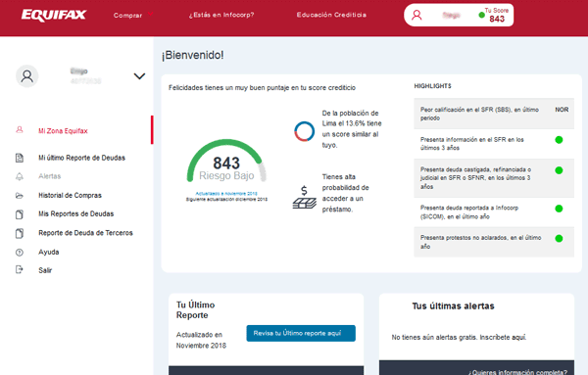This screenshot has height=375, width=588.
Task: Click the Alertas bell icon
Action: coord(20,176)
